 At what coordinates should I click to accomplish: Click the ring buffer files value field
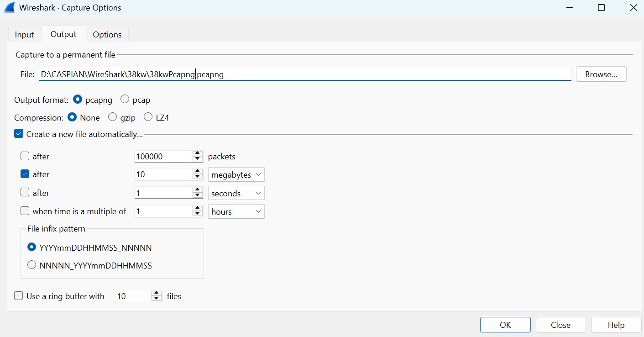point(133,296)
